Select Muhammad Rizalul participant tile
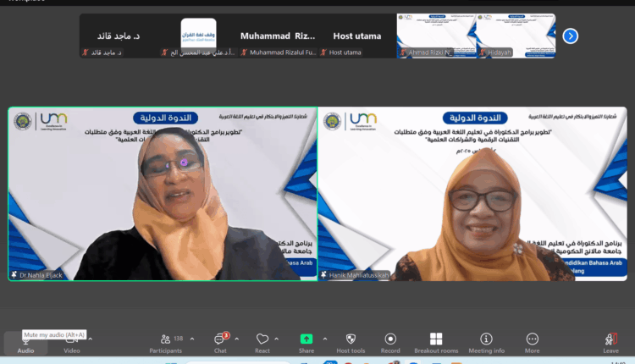This screenshot has height=364, width=635. click(x=277, y=36)
